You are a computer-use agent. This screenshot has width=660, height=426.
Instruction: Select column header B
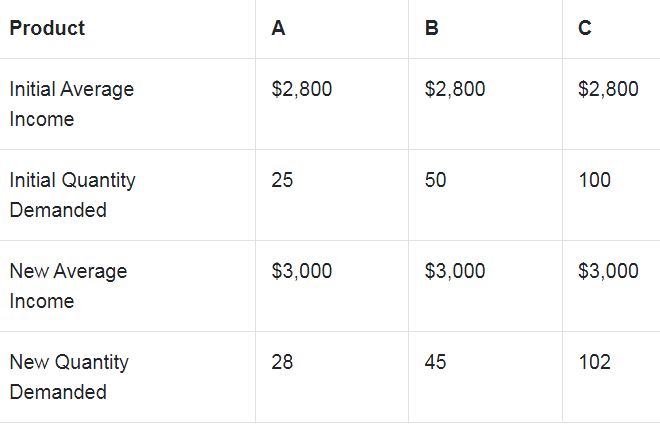pos(431,28)
